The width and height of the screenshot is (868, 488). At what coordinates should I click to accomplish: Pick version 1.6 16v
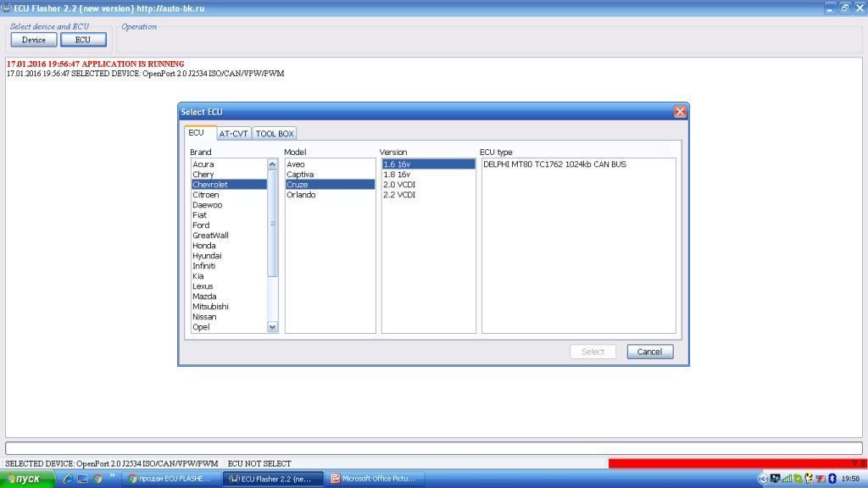coord(428,164)
